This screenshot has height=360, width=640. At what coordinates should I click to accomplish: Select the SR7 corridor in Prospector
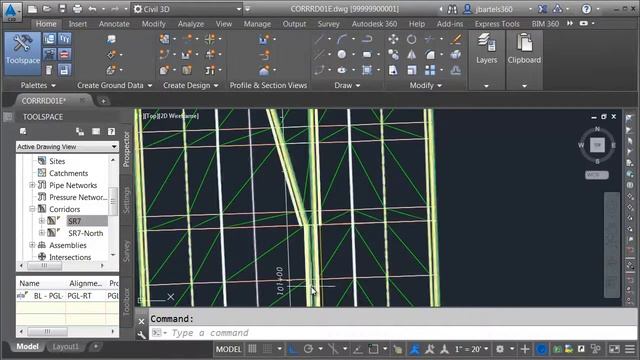point(74,221)
